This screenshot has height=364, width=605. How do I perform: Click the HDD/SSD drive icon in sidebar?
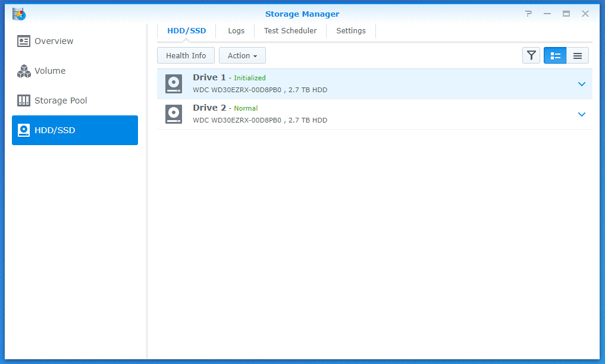pyautogui.click(x=24, y=130)
